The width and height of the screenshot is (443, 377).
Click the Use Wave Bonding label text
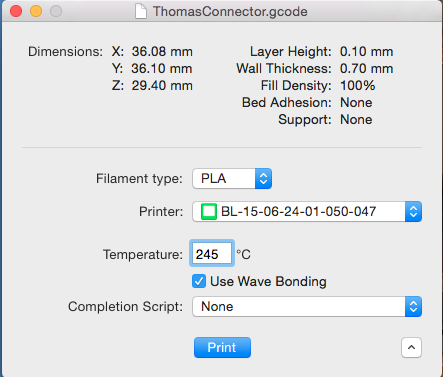268,281
